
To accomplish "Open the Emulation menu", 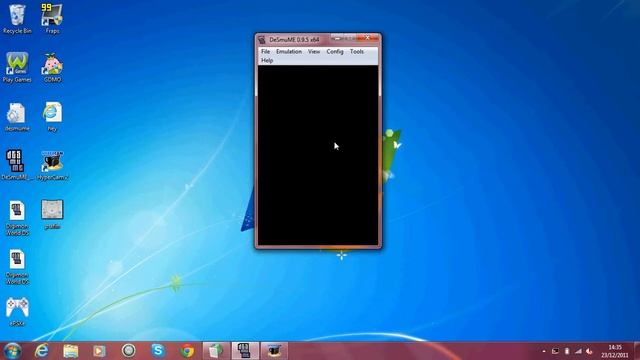I will pos(289,51).
